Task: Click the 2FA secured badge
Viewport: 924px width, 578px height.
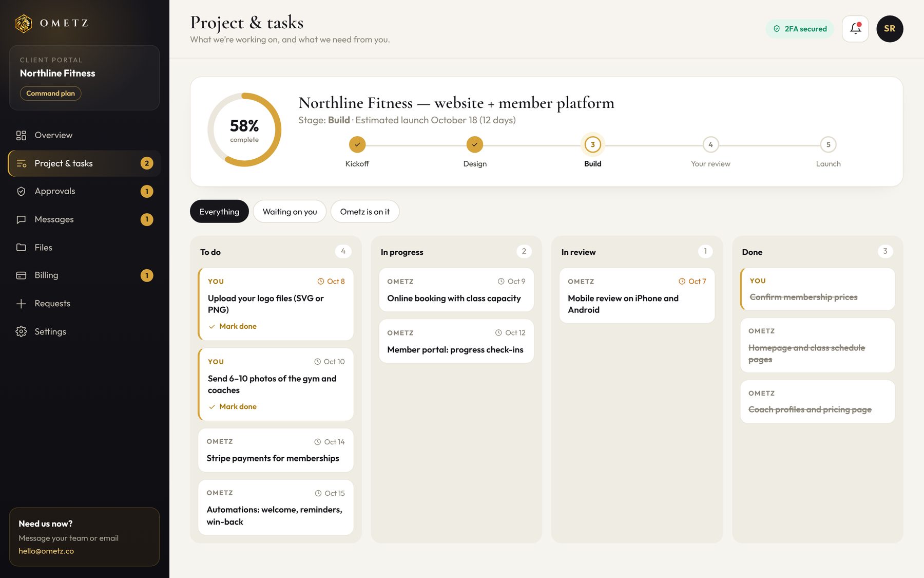Action: click(800, 29)
